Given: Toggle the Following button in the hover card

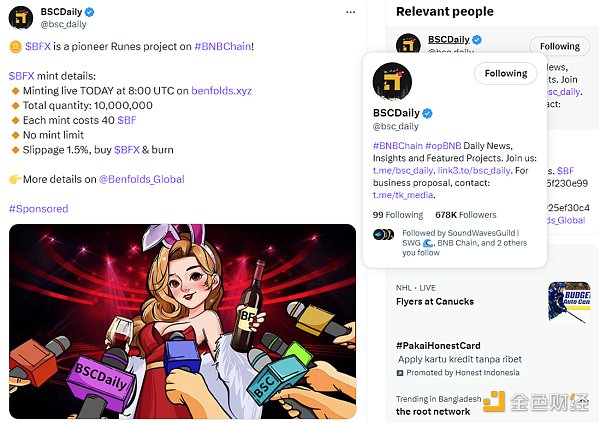Looking at the screenshot, I should (505, 73).
